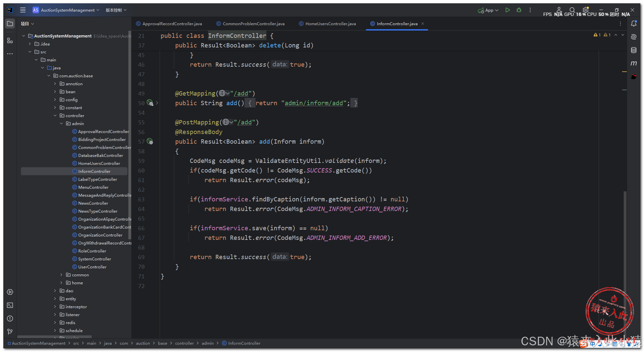Open the Project tool window icon
644x352 pixels.
10,24
